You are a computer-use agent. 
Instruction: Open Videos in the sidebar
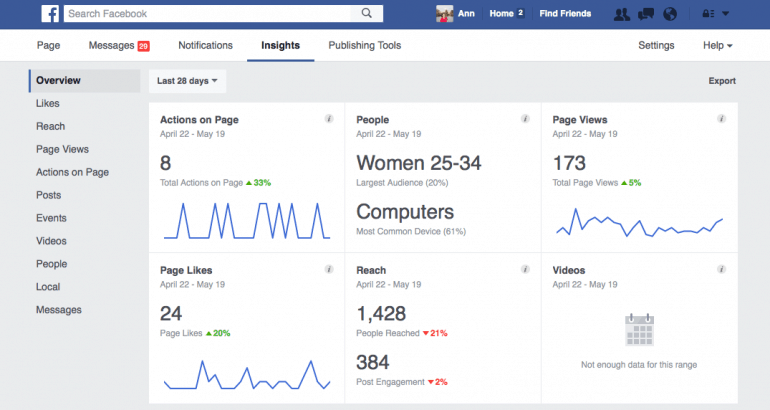51,241
